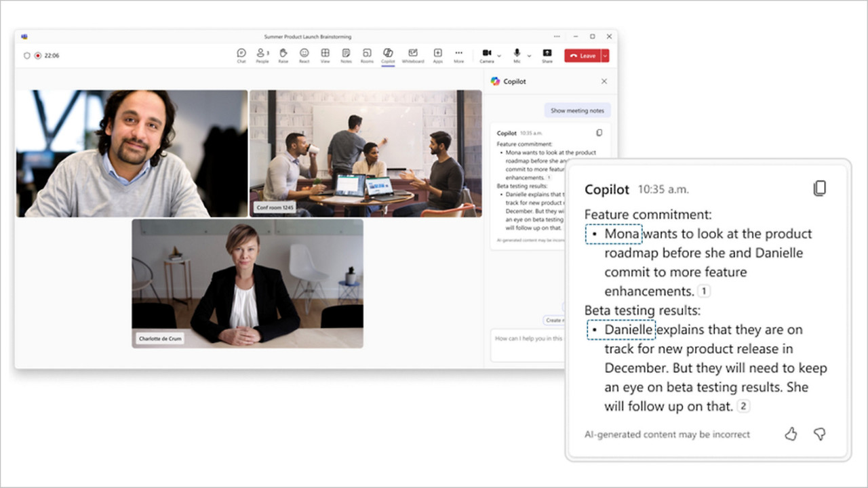Click the Copilot logo in panel header
Screen dimensions: 868x488
[x=495, y=81]
